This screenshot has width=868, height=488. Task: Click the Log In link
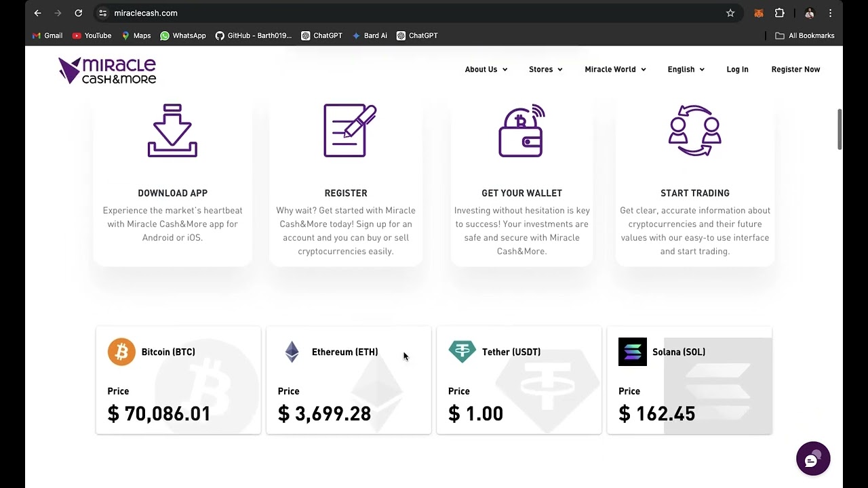737,69
